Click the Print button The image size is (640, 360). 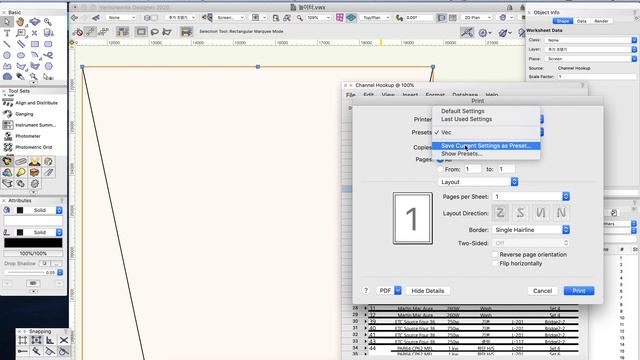click(579, 291)
